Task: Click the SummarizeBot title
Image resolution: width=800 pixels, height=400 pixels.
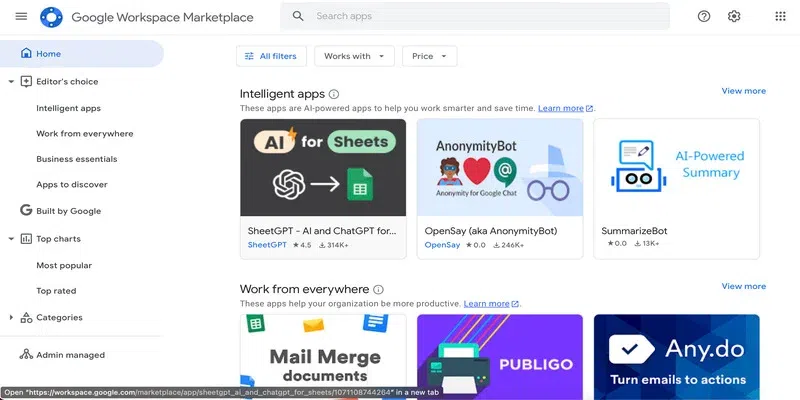Action: (x=634, y=231)
